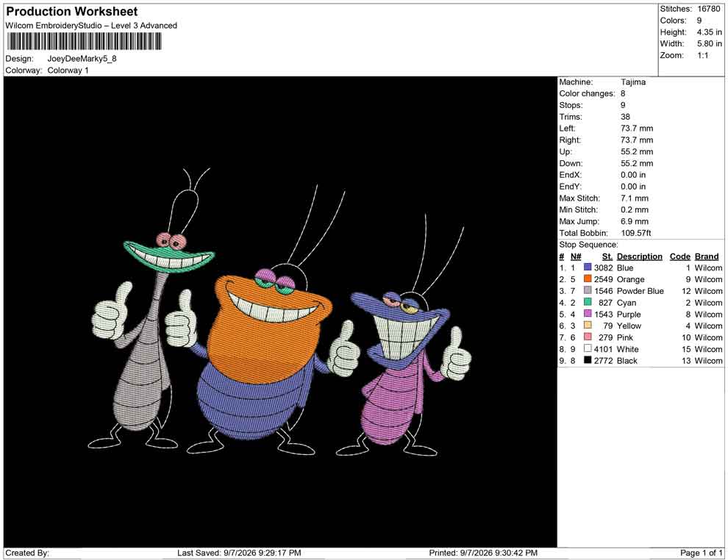Click the N# column header
The height and width of the screenshot is (560, 728).
[x=576, y=256]
